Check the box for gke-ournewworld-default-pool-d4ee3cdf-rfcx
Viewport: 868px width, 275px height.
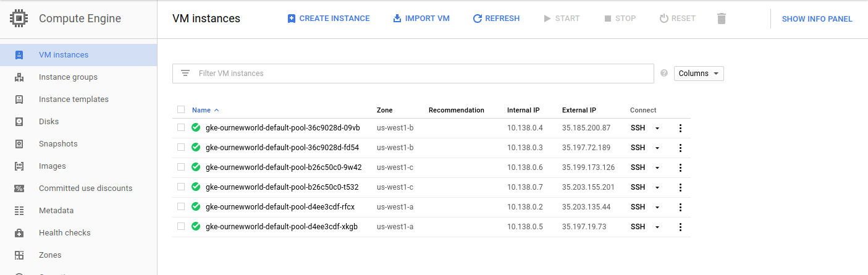181,206
